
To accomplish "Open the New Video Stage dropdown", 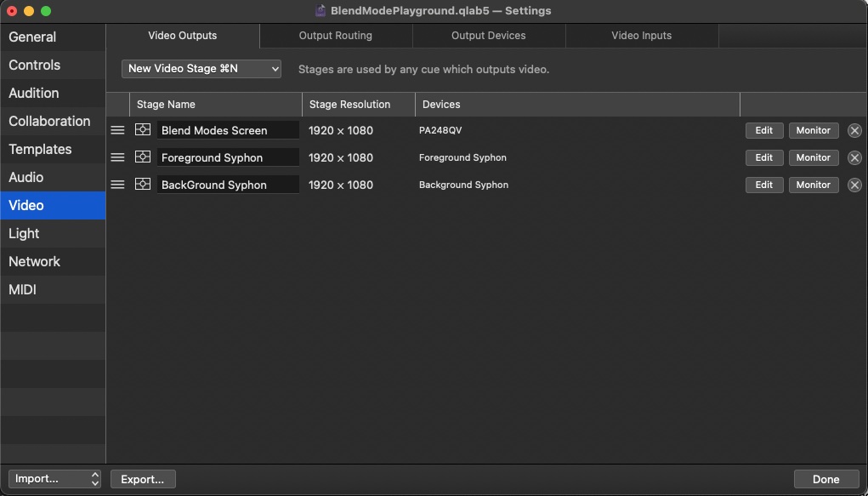I will (x=201, y=69).
